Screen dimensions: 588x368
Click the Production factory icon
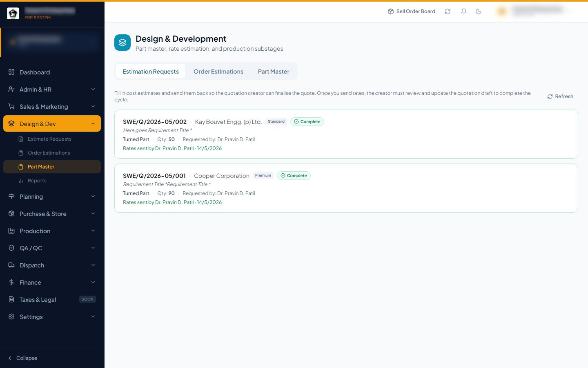11,231
